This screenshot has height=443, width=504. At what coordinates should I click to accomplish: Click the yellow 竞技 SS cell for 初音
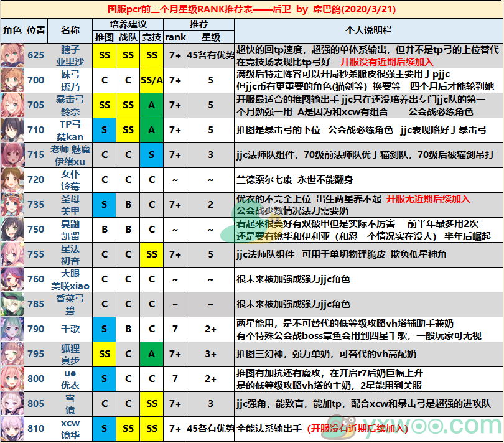click(151, 254)
